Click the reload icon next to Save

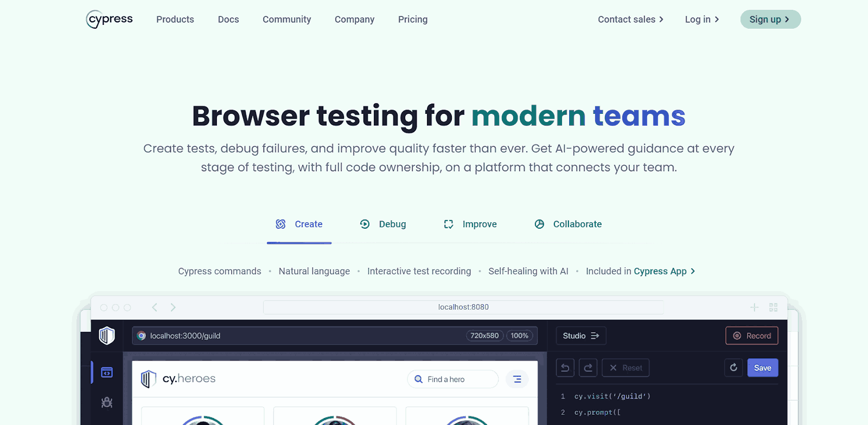tap(733, 368)
